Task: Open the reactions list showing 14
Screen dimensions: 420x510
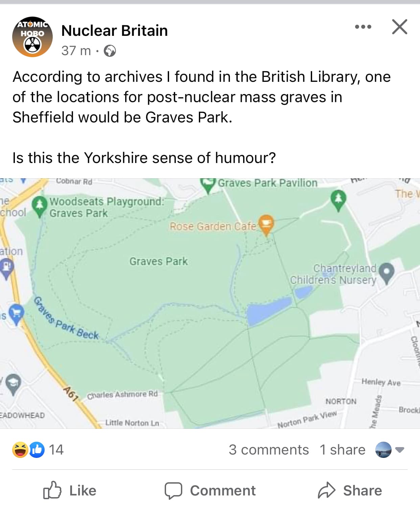Action: tap(38, 450)
